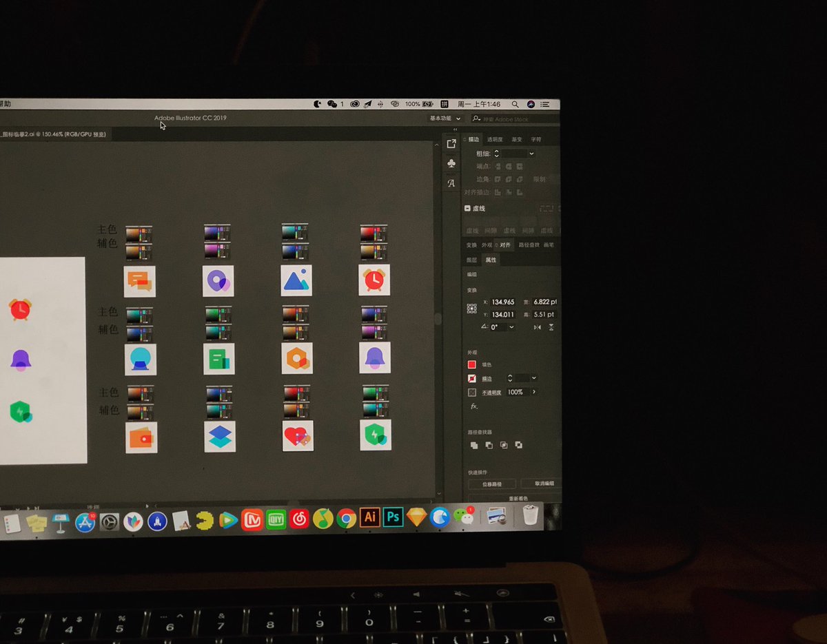
Task: Open Google Chrome in the Dock
Action: tap(346, 518)
